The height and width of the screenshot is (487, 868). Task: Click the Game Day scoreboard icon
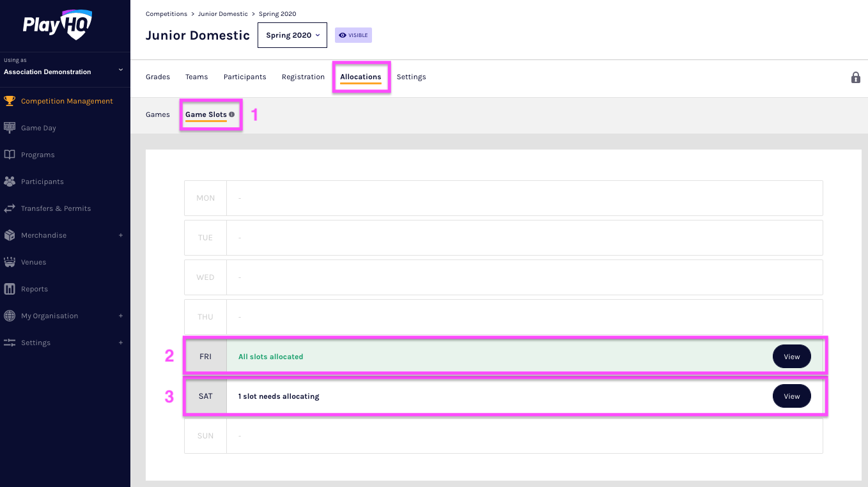pyautogui.click(x=10, y=128)
